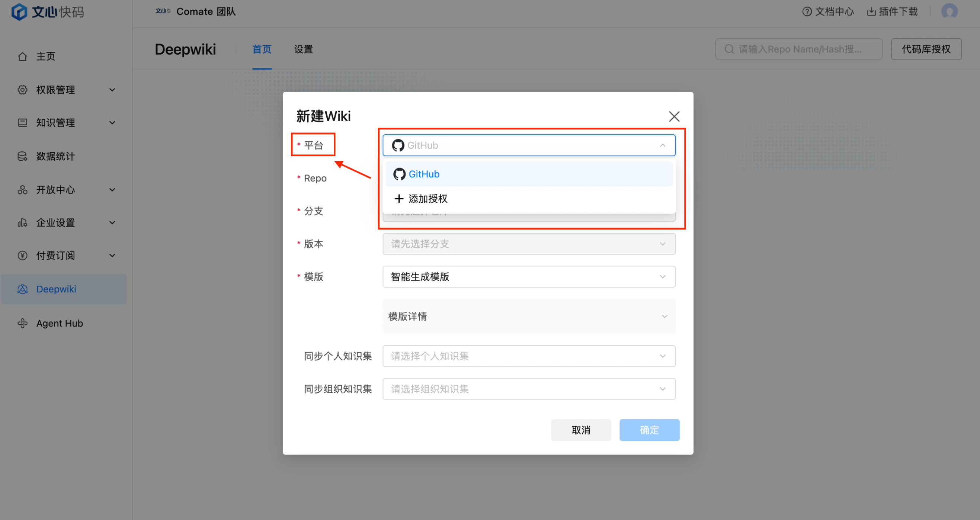The width and height of the screenshot is (980, 520).
Task: Click the search magnifier icon
Action: click(x=729, y=49)
